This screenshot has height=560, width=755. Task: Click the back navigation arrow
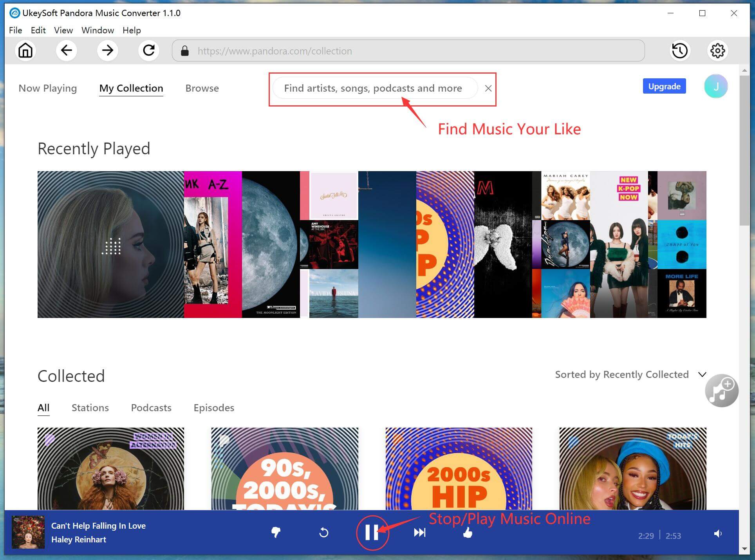[67, 50]
